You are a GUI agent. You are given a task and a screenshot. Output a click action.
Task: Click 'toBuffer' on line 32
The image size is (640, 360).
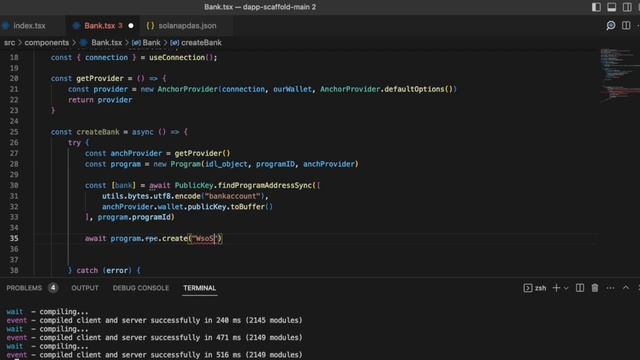coord(247,207)
